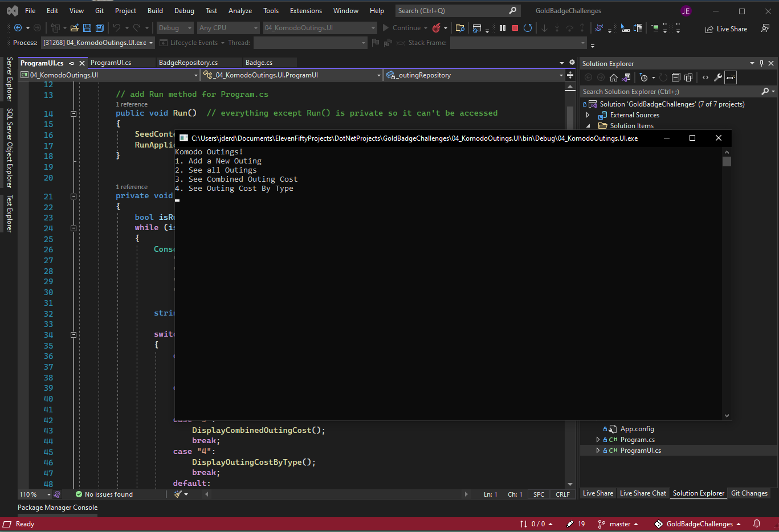Open the 04_KomodoOutings.UI.ProgramUI type dropdown
The image size is (779, 532).
pyautogui.click(x=291, y=75)
